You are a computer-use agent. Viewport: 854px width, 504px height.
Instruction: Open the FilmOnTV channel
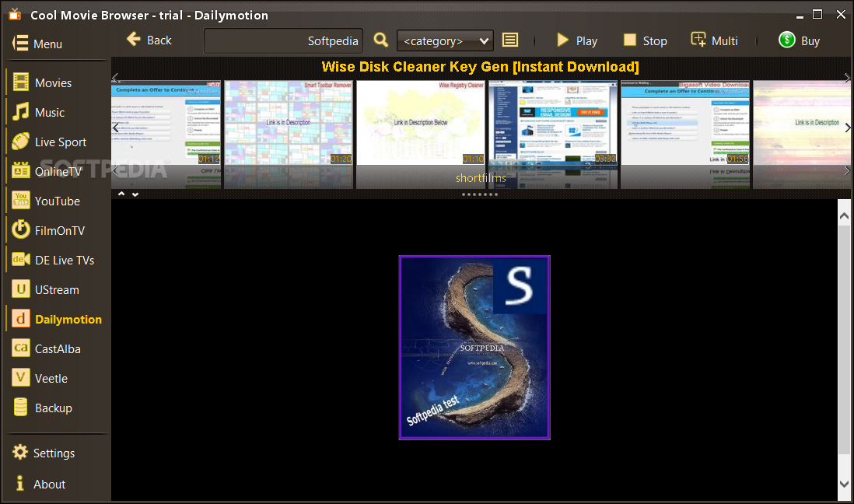point(48,230)
